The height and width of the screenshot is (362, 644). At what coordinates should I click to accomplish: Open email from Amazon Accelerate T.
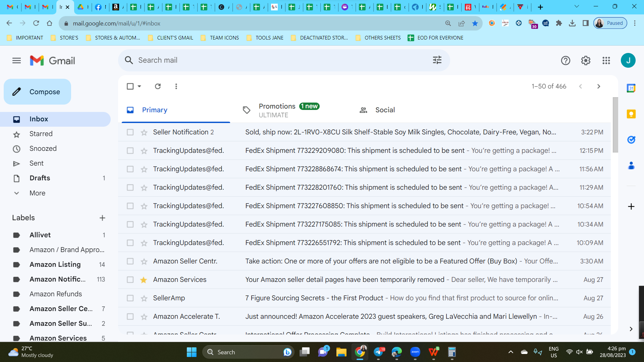pyautogui.click(x=364, y=317)
